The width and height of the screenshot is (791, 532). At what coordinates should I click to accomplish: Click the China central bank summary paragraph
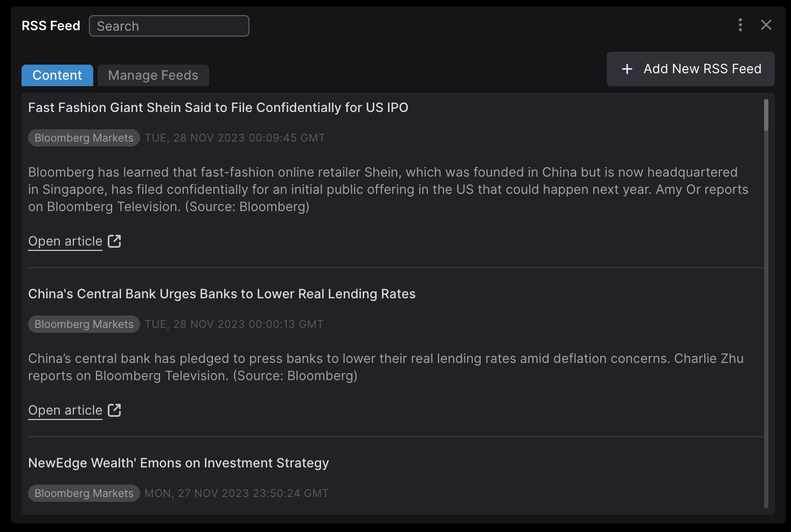(386, 367)
